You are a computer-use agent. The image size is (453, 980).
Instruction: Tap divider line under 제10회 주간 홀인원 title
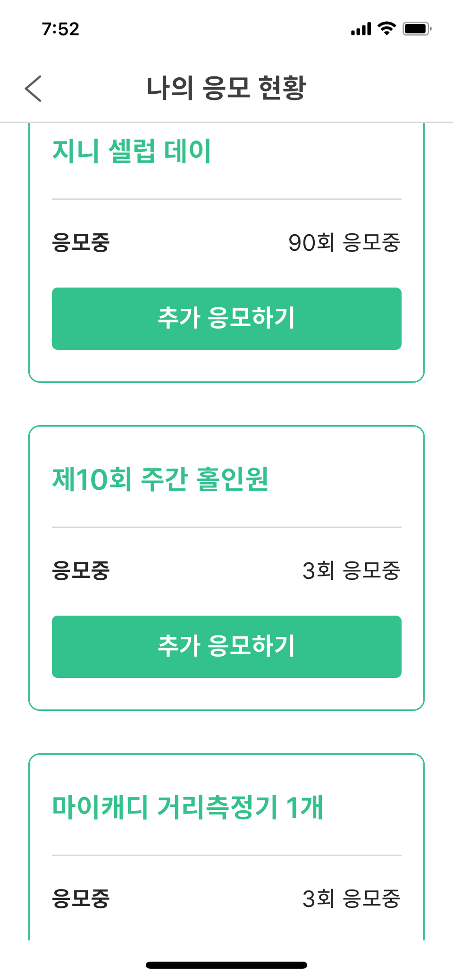226,527
